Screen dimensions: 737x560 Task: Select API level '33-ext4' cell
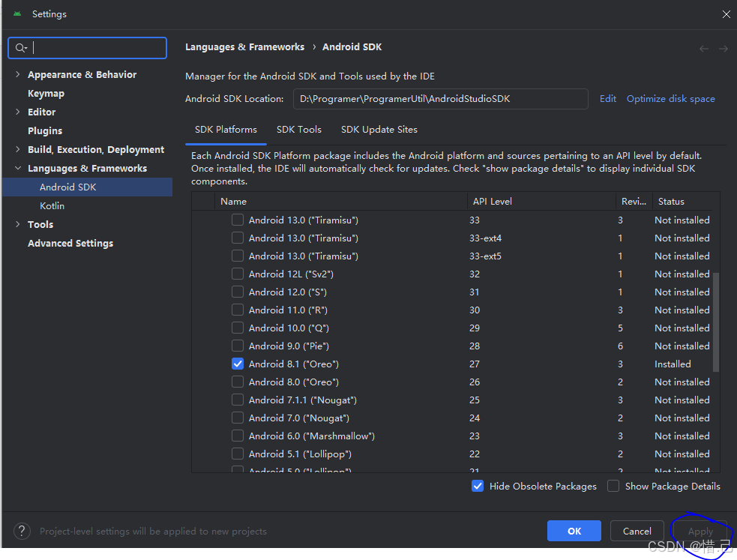pyautogui.click(x=485, y=238)
